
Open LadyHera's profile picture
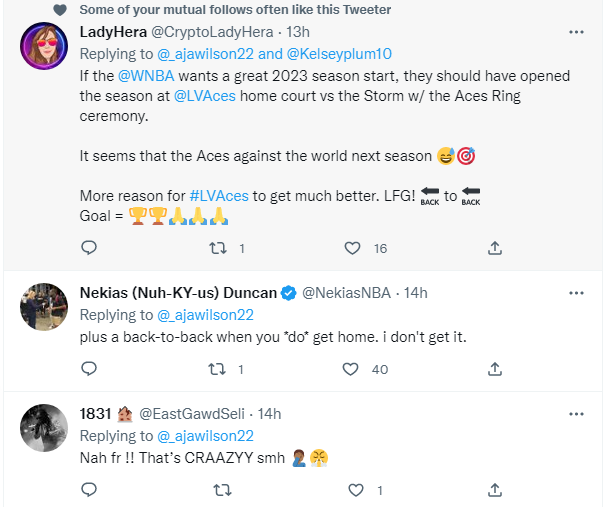(x=44, y=46)
